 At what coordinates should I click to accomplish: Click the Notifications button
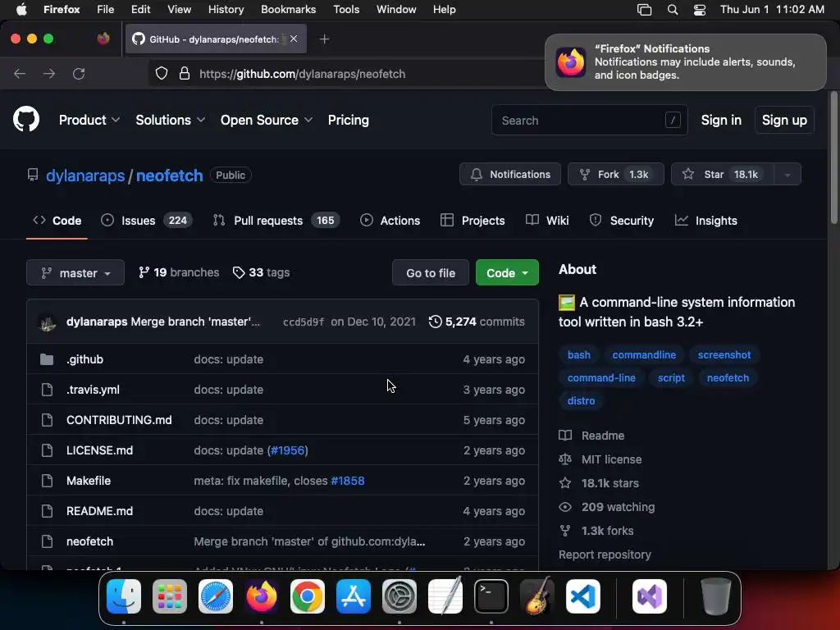(x=510, y=175)
